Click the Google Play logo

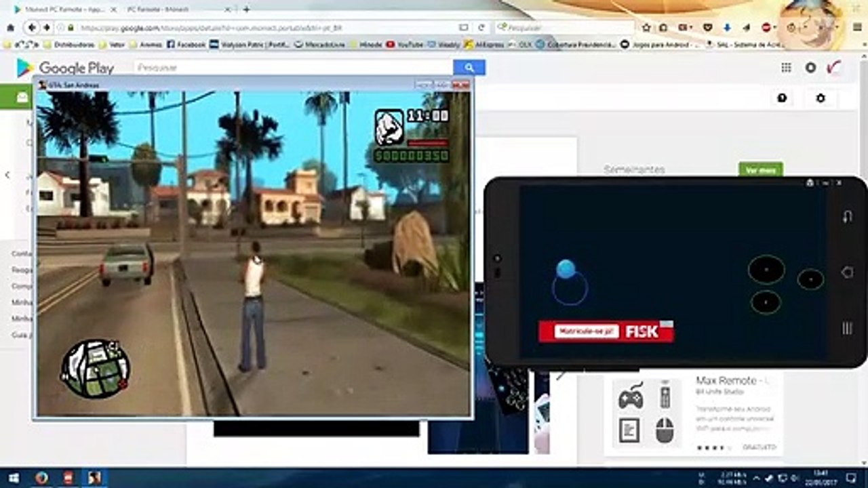point(66,68)
